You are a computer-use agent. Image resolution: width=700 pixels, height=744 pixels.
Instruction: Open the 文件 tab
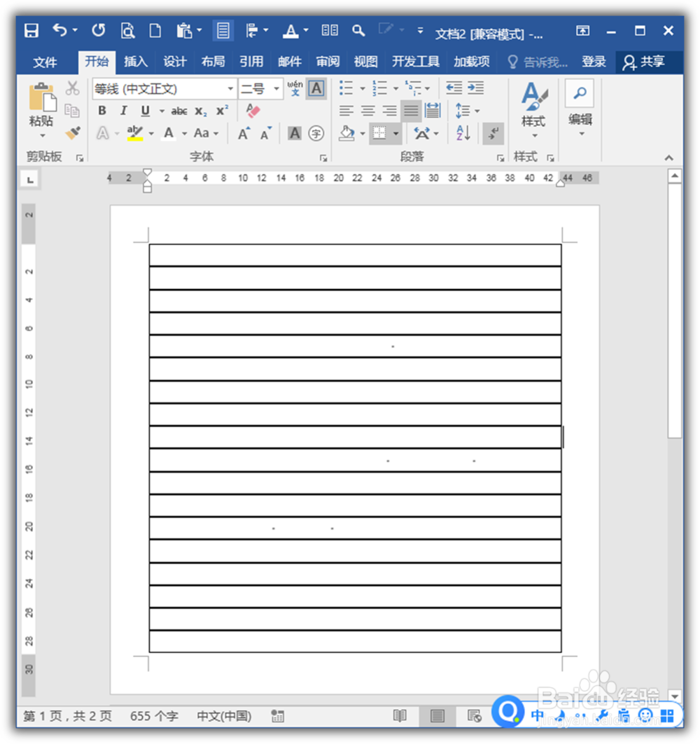click(x=45, y=62)
